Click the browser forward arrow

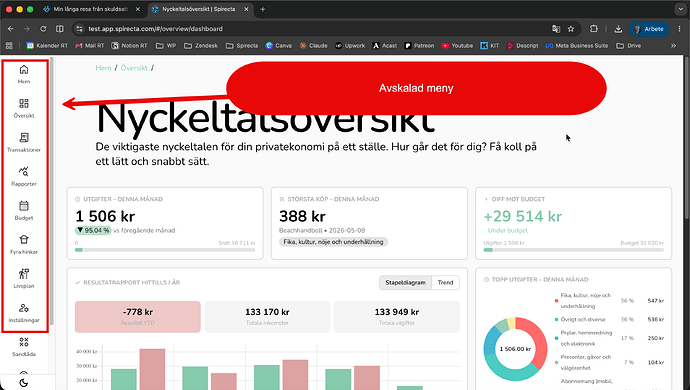pos(27,29)
